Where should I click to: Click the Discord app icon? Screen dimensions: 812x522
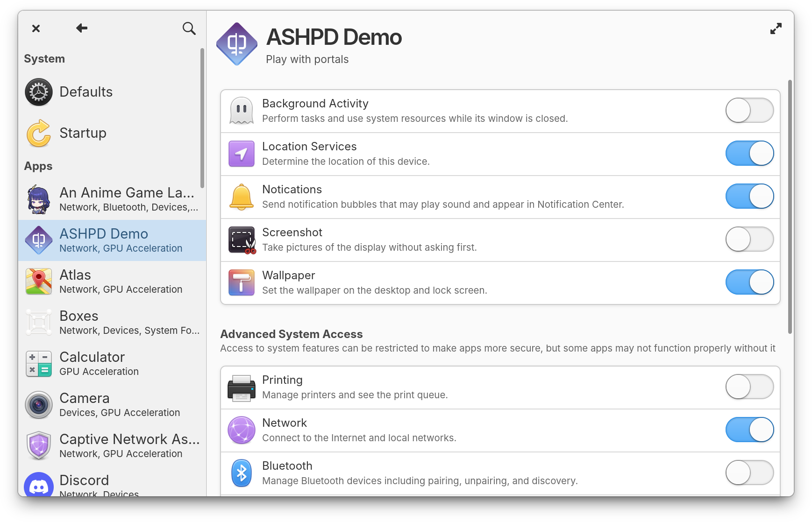(x=39, y=485)
